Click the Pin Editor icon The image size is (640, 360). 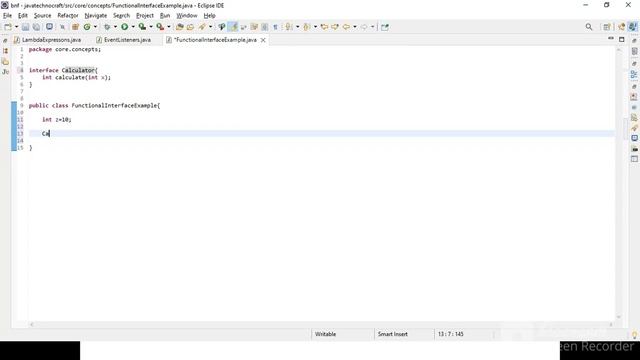(x=385, y=27)
